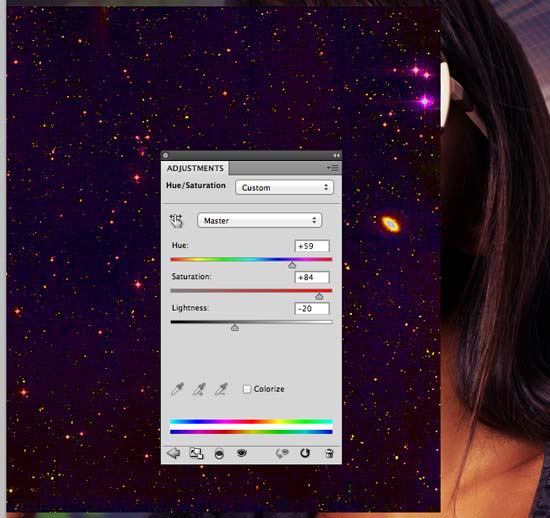Return to adjustment list with back arrow

(173, 453)
